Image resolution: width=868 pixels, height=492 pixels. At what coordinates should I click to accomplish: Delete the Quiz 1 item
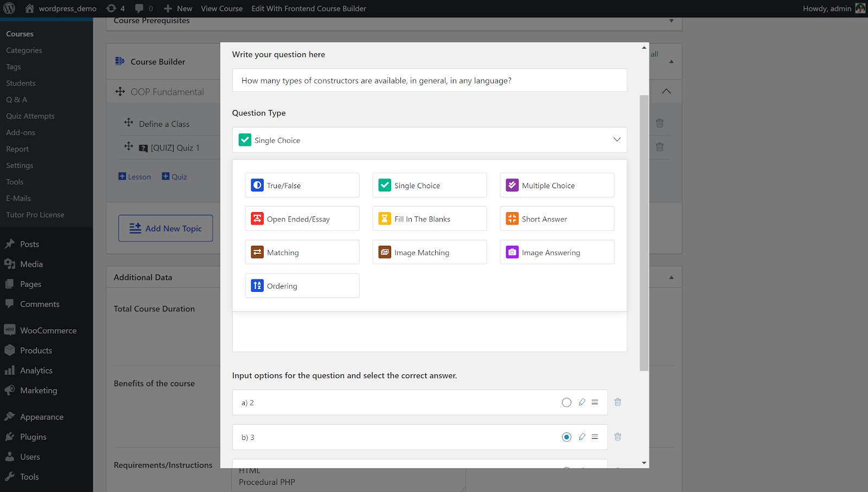point(660,147)
